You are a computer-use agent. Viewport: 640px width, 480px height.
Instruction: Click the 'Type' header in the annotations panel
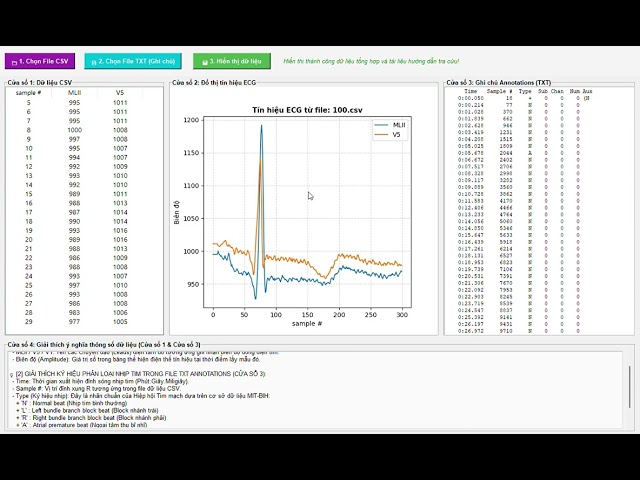(x=525, y=91)
